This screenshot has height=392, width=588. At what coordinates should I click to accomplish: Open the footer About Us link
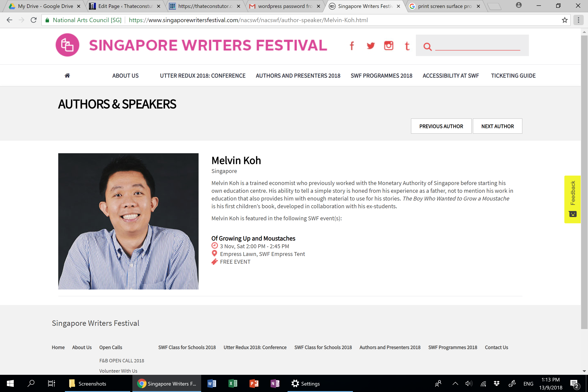pos(82,347)
